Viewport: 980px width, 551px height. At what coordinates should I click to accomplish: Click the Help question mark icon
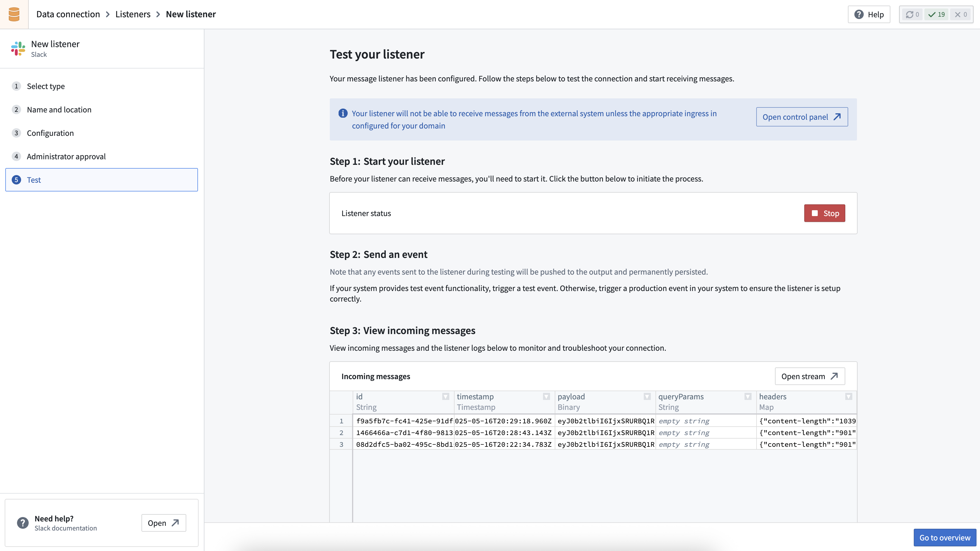coord(859,14)
